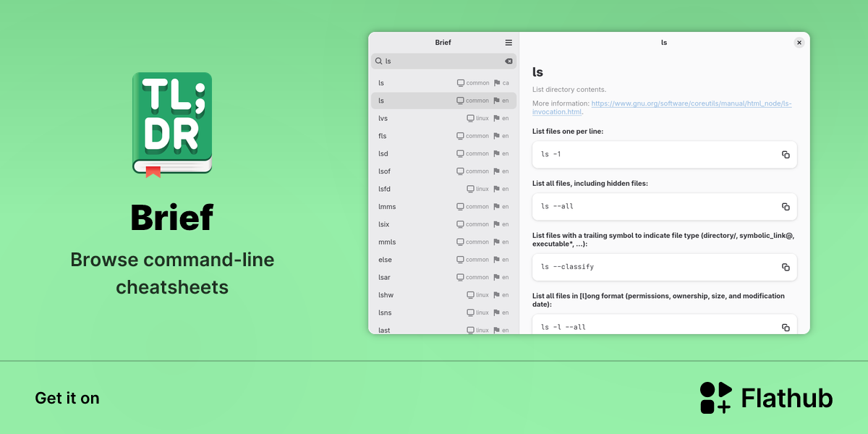The width and height of the screenshot is (868, 434).
Task: Copy the 'ls -l --all' command
Action: 786,328
